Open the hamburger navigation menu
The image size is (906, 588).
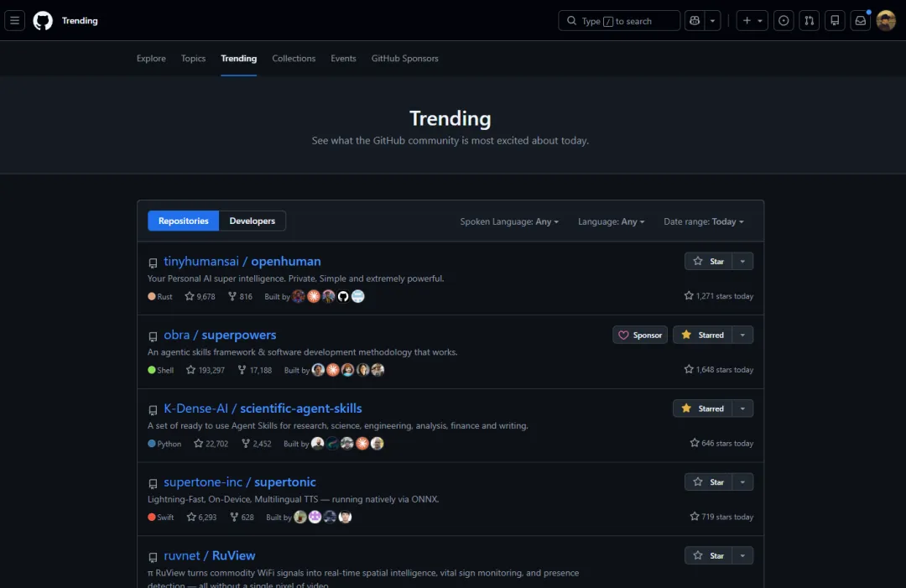(14, 21)
